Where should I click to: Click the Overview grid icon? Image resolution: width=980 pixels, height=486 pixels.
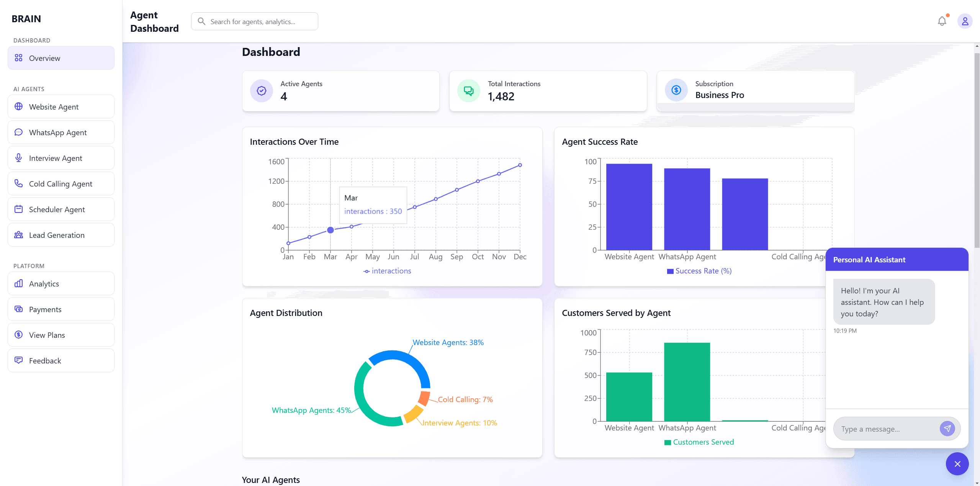(18, 58)
